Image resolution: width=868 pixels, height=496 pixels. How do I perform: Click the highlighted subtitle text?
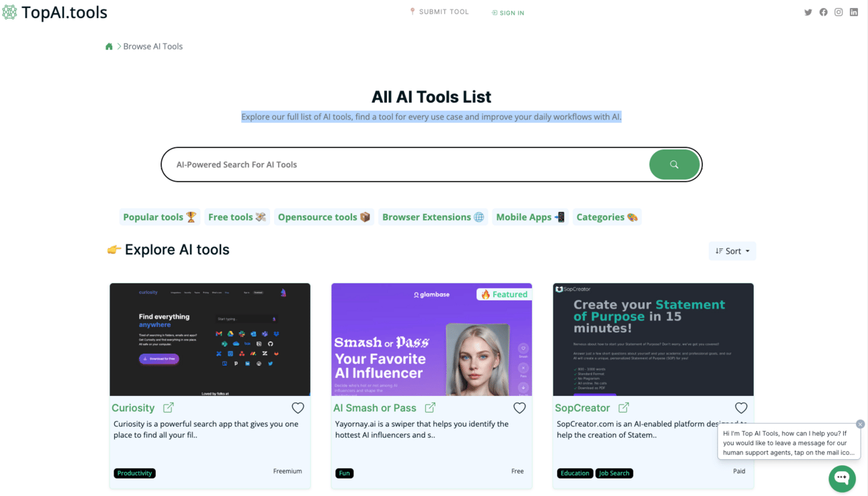(x=431, y=117)
